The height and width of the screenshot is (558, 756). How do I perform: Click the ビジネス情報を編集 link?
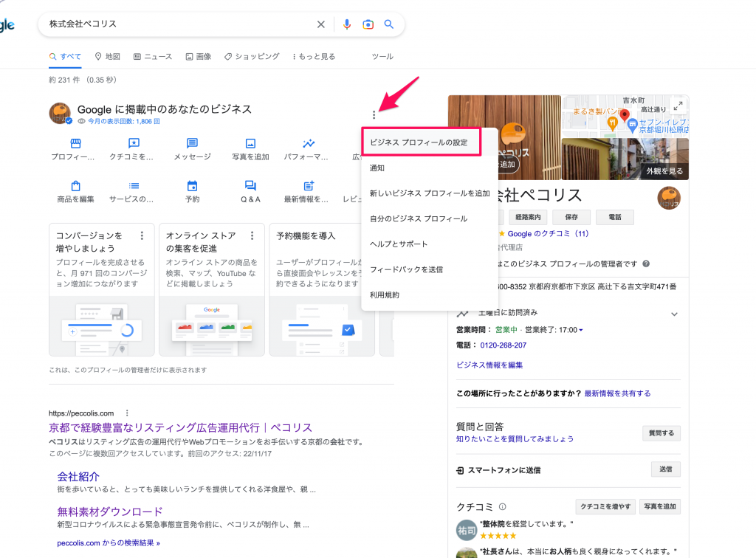click(489, 365)
